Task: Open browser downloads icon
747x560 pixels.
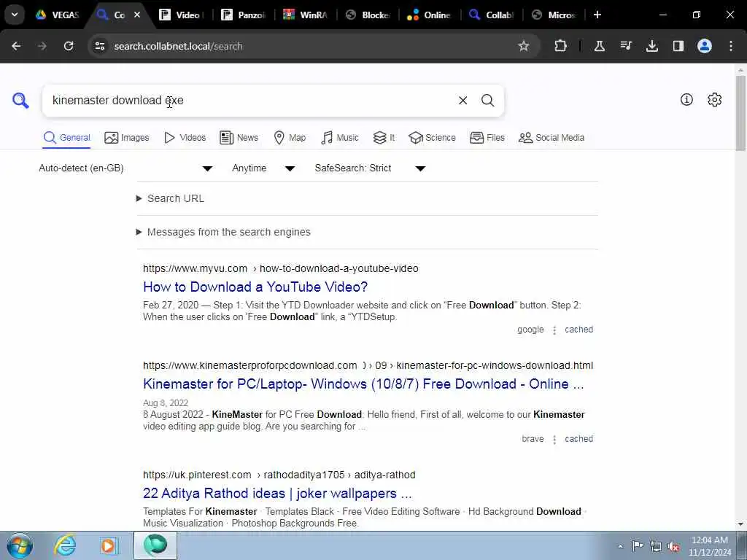Action: pyautogui.click(x=651, y=46)
